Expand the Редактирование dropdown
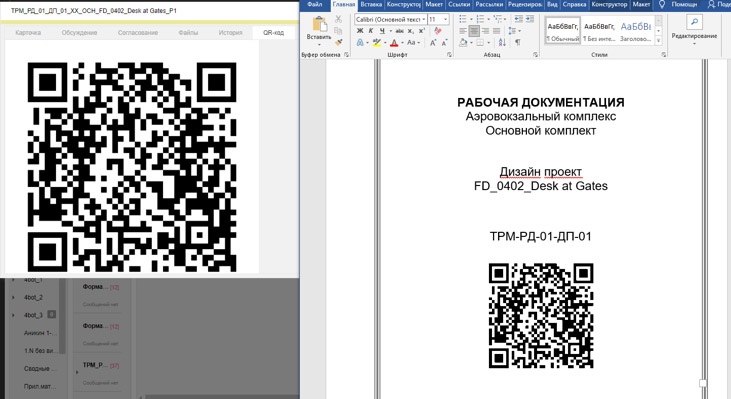Screen dimensions: 731x399 [694, 43]
